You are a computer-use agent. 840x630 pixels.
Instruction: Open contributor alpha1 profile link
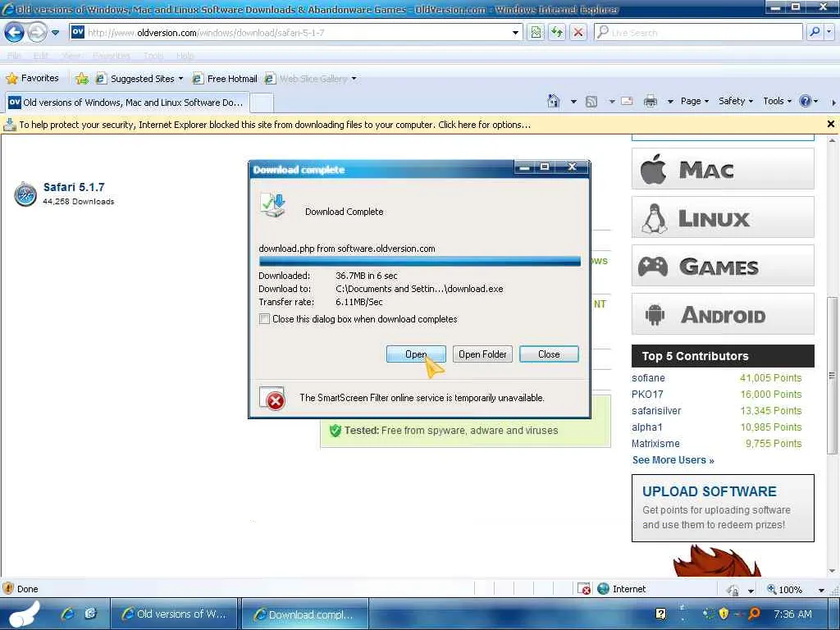click(x=646, y=427)
